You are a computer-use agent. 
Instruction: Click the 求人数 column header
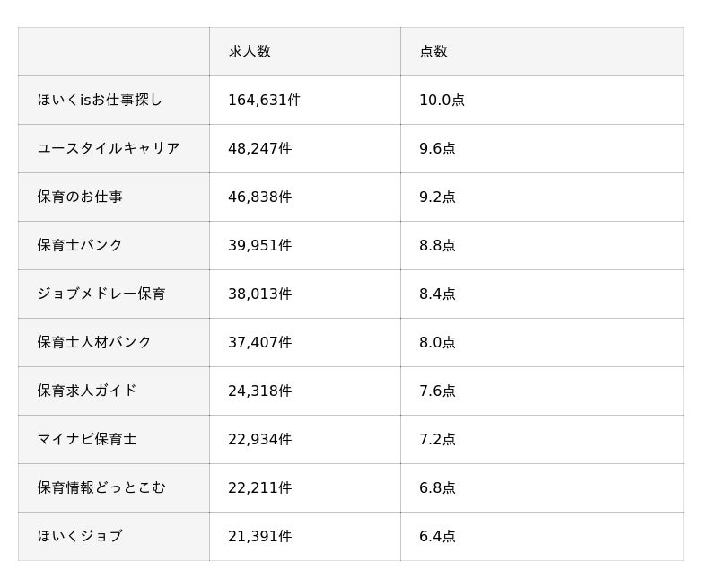point(250,52)
